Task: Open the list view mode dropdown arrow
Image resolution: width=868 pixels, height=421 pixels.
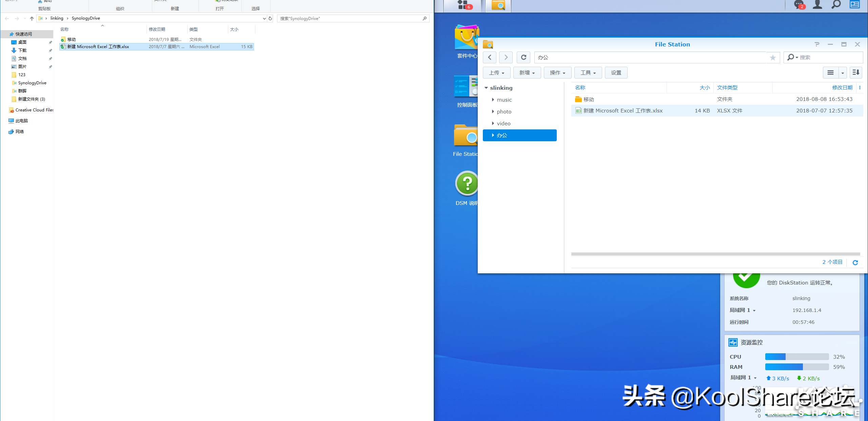Action: pyautogui.click(x=843, y=73)
